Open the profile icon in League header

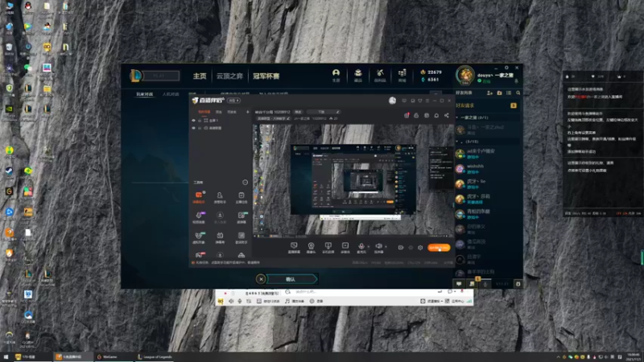(x=336, y=75)
